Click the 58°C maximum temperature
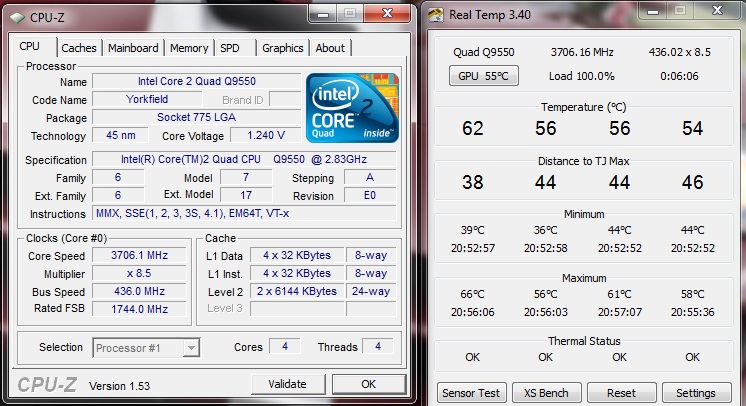746x406 pixels. 692,295
